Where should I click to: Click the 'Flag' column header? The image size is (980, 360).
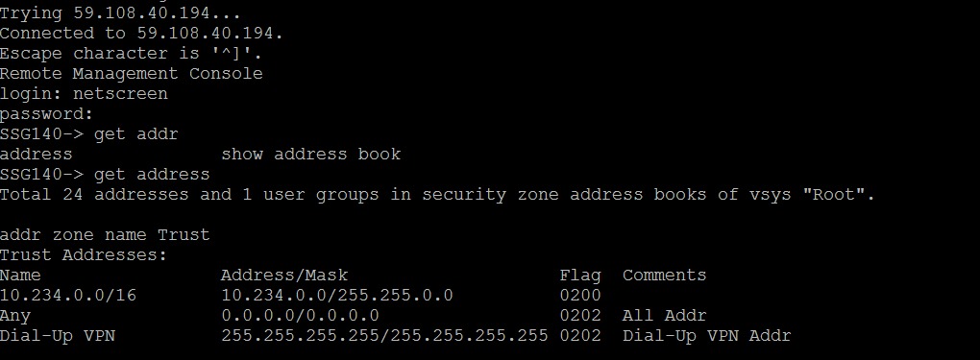point(580,275)
